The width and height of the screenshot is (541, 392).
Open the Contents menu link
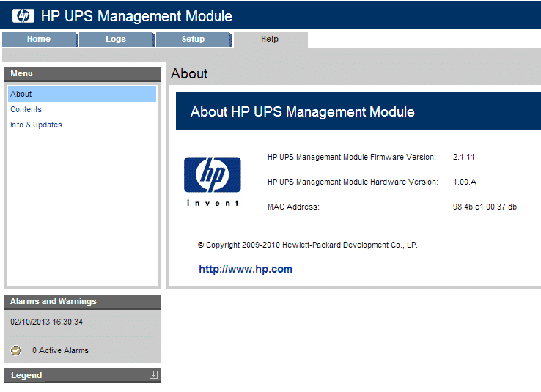click(x=26, y=109)
